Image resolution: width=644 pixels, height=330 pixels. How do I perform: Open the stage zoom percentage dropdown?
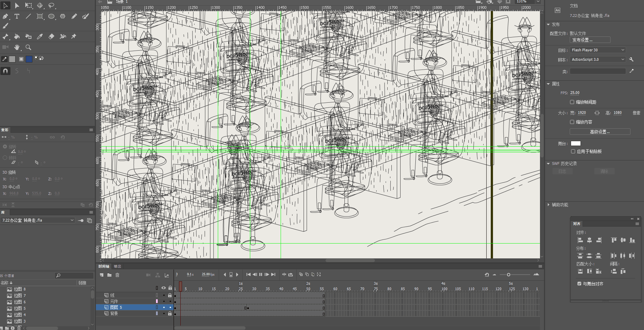538,2
